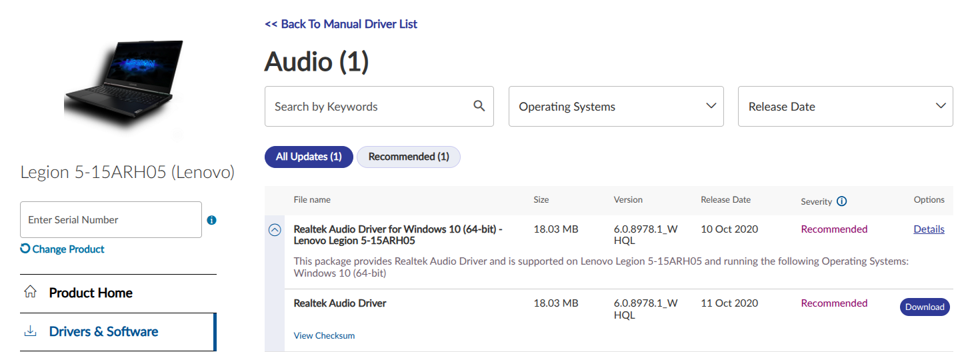
Task: Open the Details link
Action: pyautogui.click(x=929, y=229)
